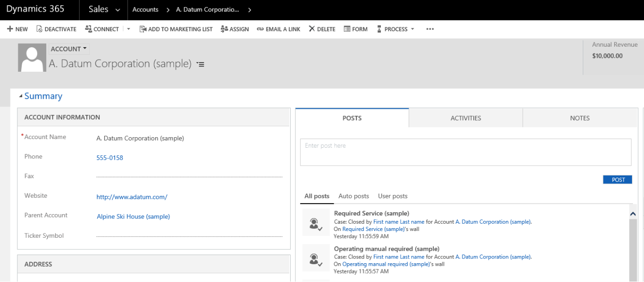Switch to the Posts tab
The height and width of the screenshot is (282, 644).
coord(352,118)
